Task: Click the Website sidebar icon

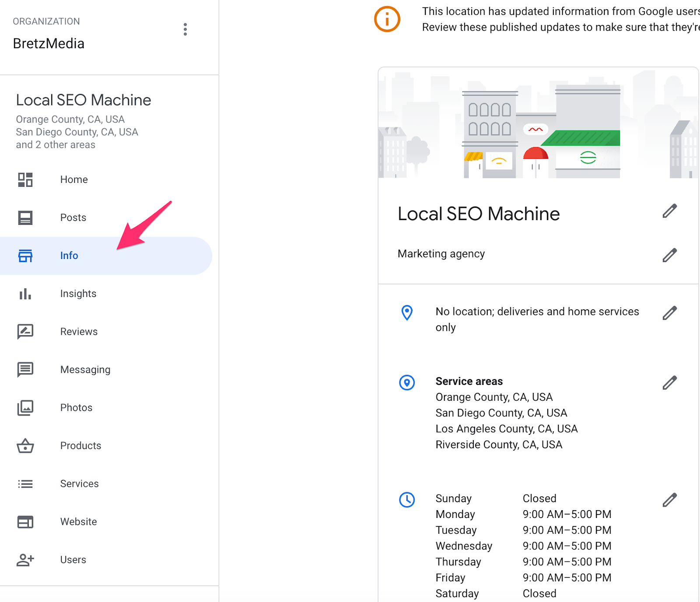Action: [x=25, y=522]
